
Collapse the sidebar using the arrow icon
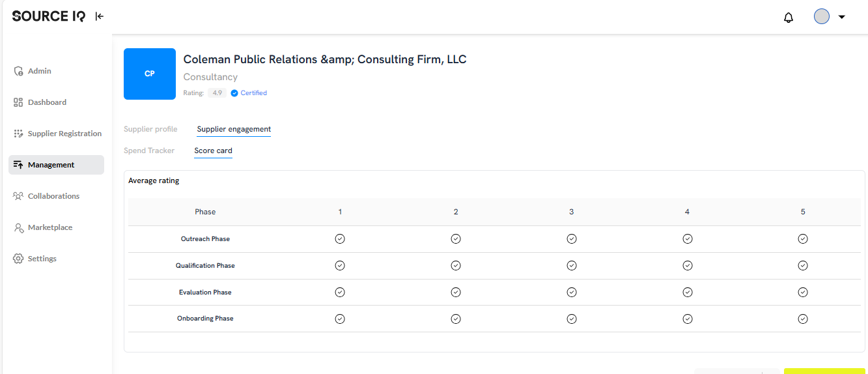pos(100,16)
